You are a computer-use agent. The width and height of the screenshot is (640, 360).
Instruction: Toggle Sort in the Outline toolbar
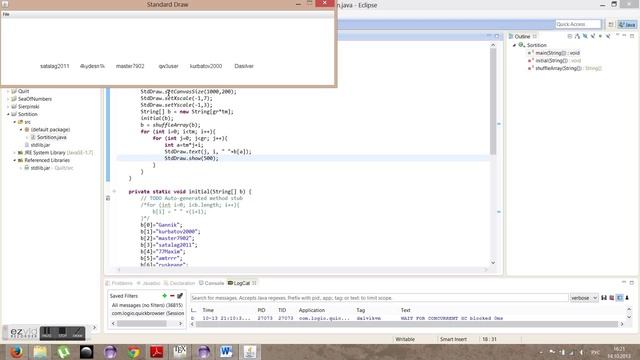point(577,36)
